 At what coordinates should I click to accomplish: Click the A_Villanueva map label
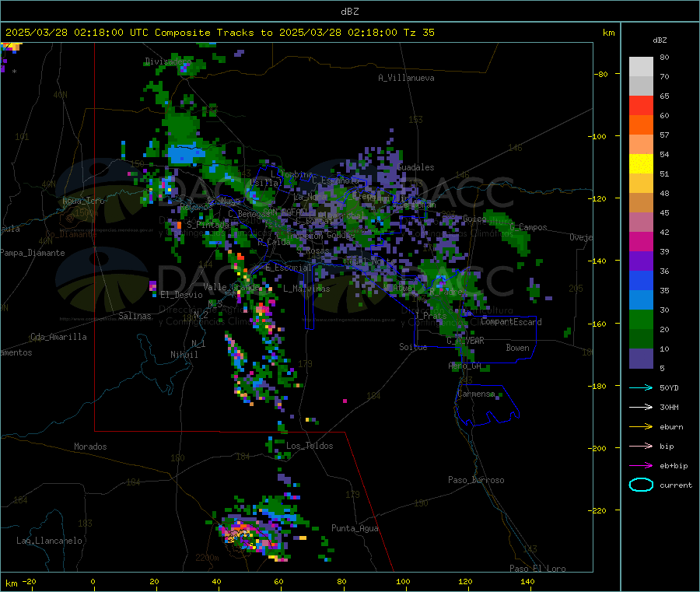point(406,78)
